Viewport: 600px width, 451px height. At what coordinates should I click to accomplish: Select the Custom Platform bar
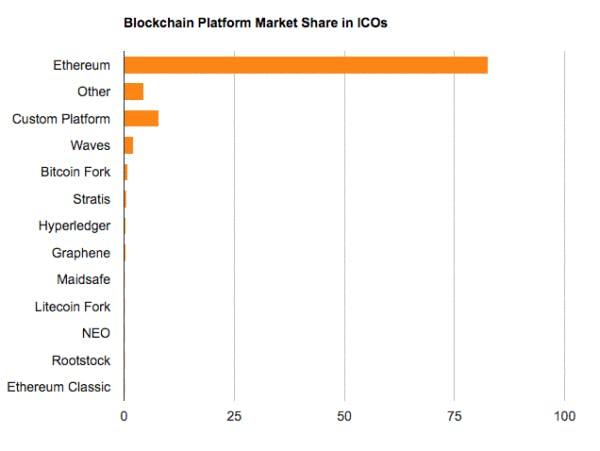(x=141, y=119)
